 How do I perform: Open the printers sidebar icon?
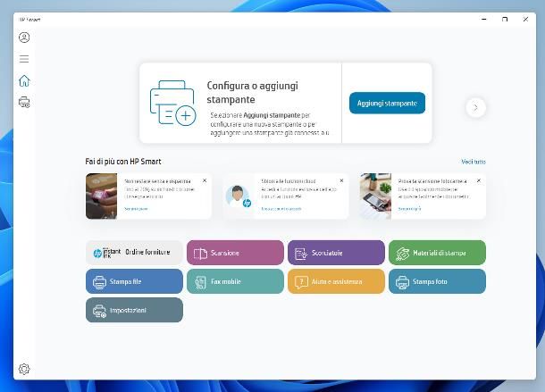point(24,102)
